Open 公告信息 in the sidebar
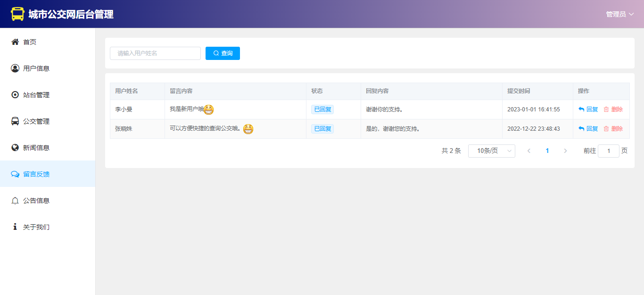This screenshot has height=295, width=644. [x=48, y=201]
